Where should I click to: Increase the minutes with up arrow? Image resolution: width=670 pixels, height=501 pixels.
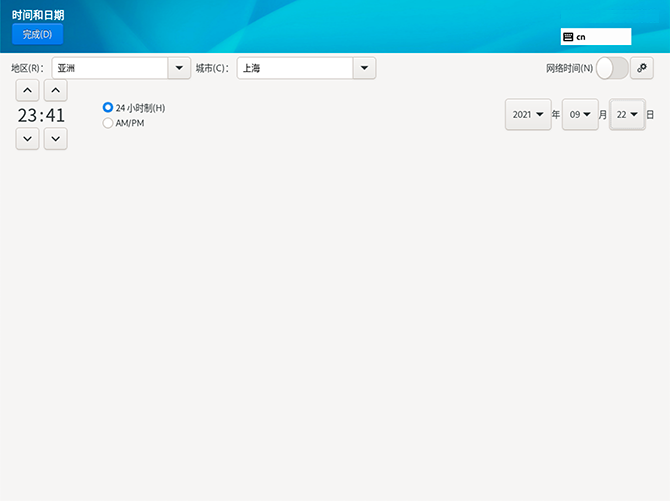point(56,91)
